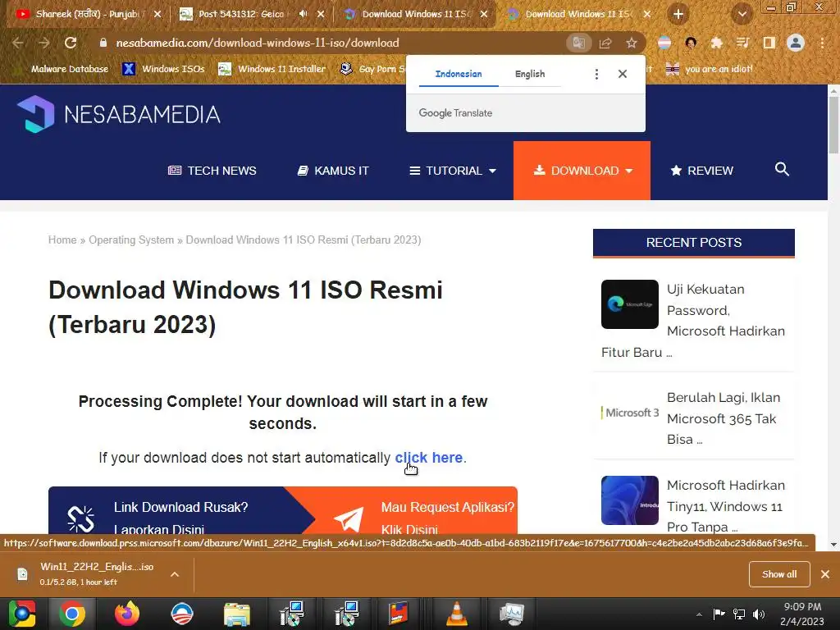Open the media control icon in toolbar
Viewport: 840px width, 630px height.
[x=742, y=43]
